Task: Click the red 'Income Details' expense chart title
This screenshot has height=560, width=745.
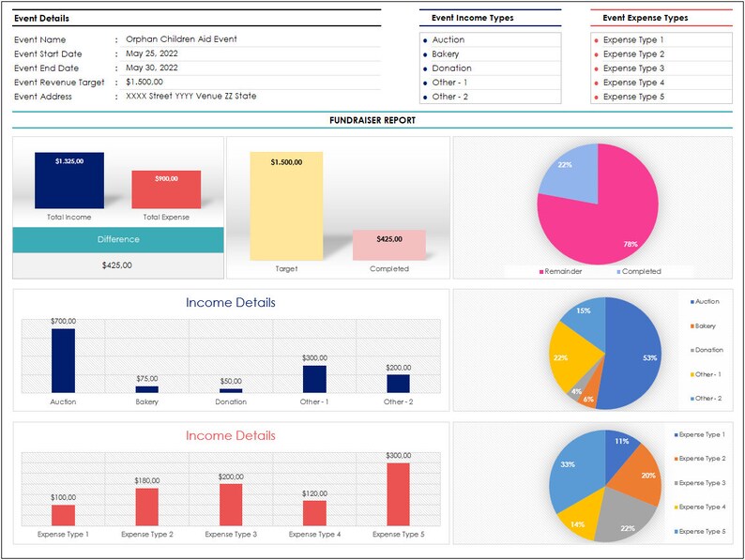Action: pos(231,435)
